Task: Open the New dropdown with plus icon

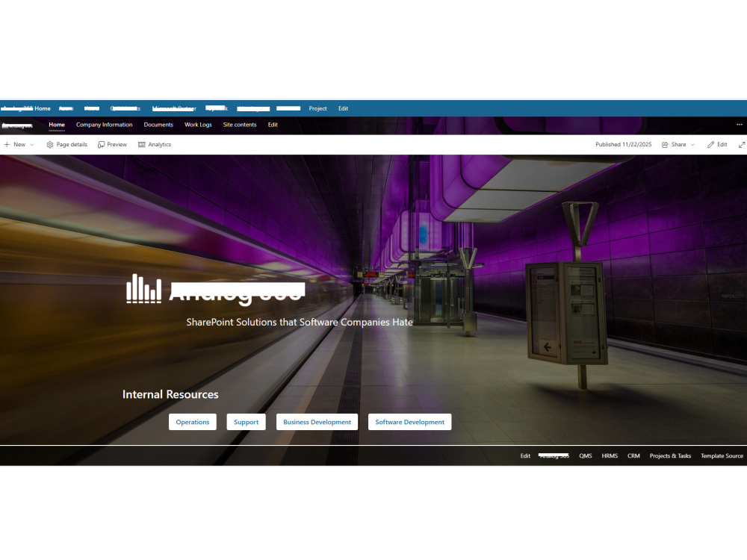Action: coord(19,144)
